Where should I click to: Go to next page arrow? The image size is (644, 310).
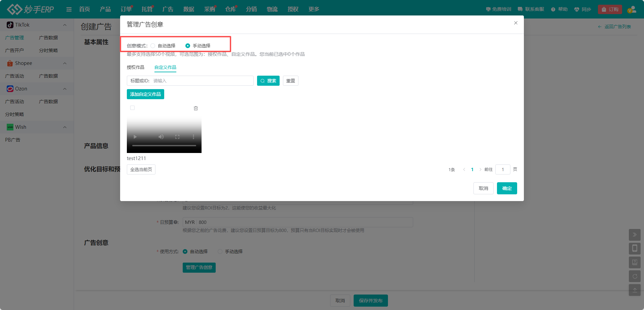pyautogui.click(x=480, y=169)
